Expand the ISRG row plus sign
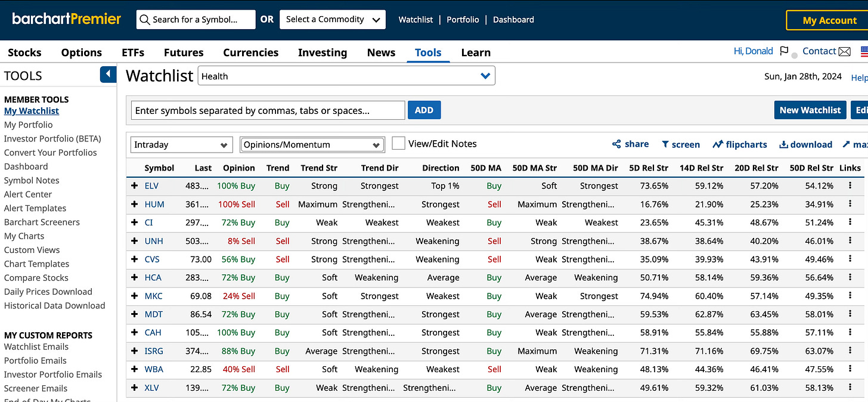The height and width of the screenshot is (402, 868). (135, 351)
